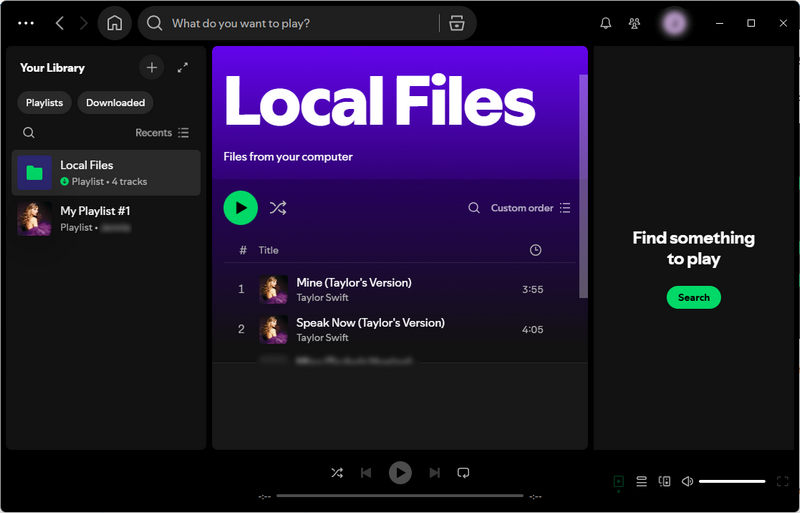Open My Playlist #1 in the library
Screen dimensions: 800x513
(106, 218)
